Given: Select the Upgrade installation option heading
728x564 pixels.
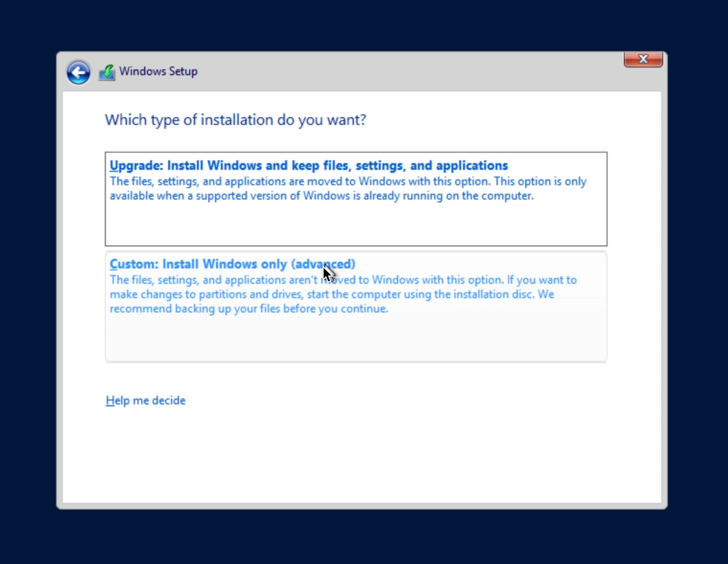Looking at the screenshot, I should (308, 166).
